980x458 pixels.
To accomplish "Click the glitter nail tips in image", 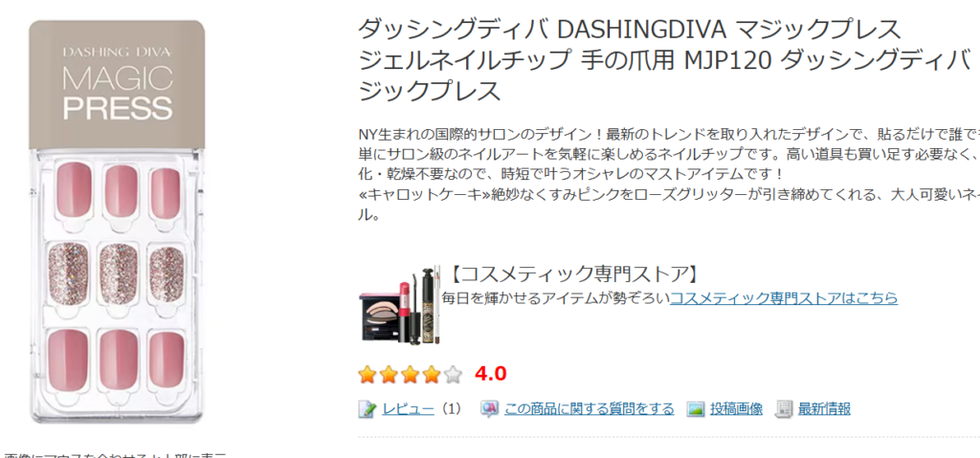I will [118, 274].
